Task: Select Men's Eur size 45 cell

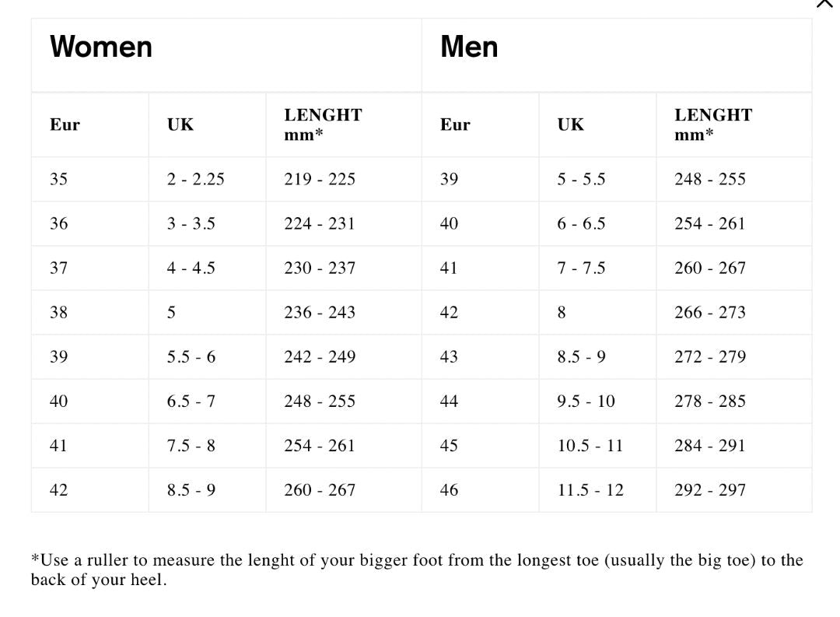Action: (449, 445)
